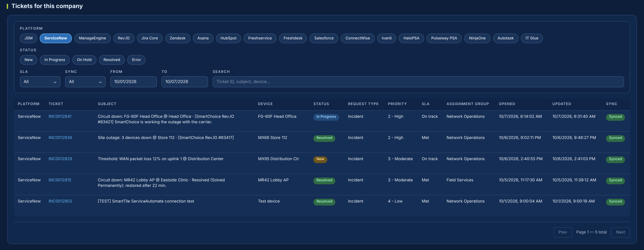Screen dimensions: 644x250
Task: Select the 'Field Services' assignment group cell
Action: pyautogui.click(x=460, y=180)
